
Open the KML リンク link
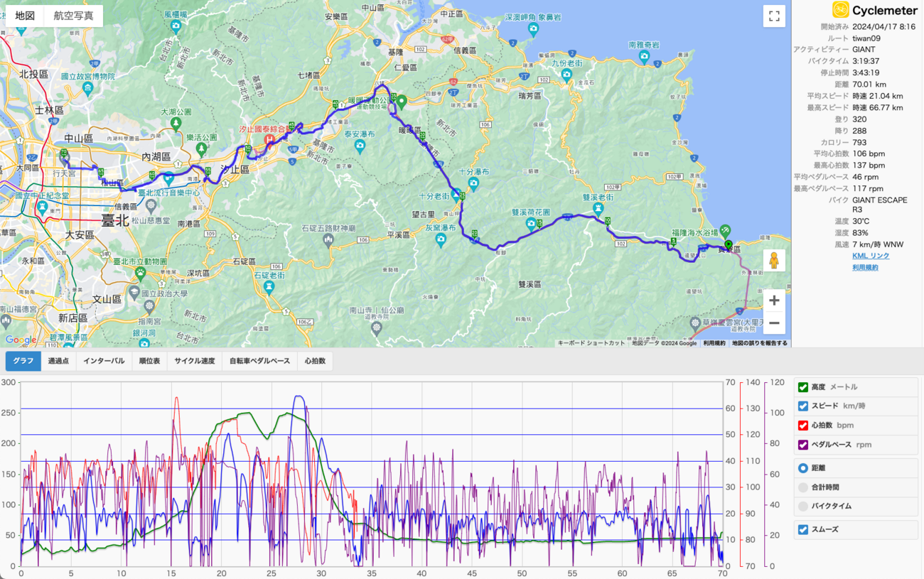871,256
